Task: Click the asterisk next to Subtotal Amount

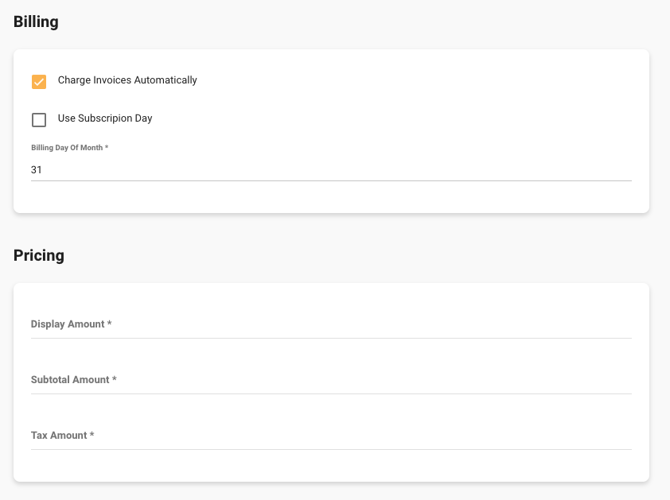Action: (114, 380)
